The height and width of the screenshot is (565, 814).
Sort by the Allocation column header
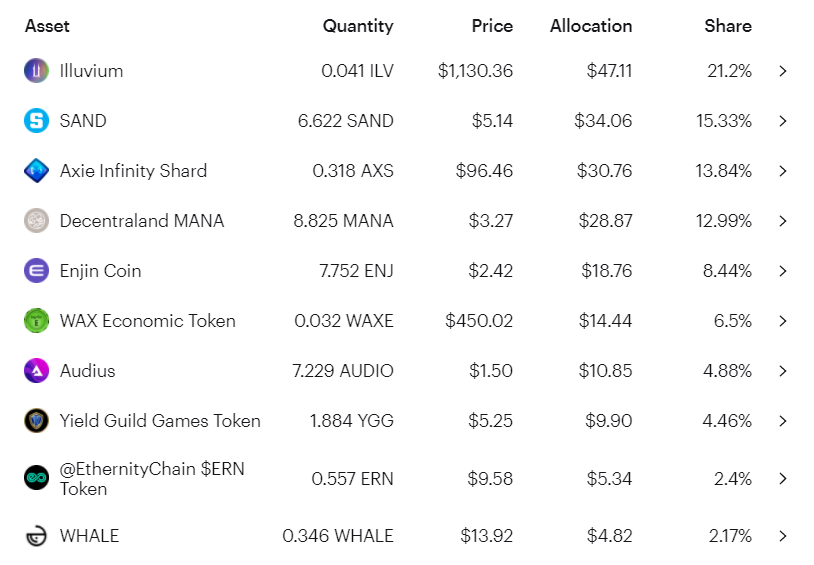click(591, 26)
